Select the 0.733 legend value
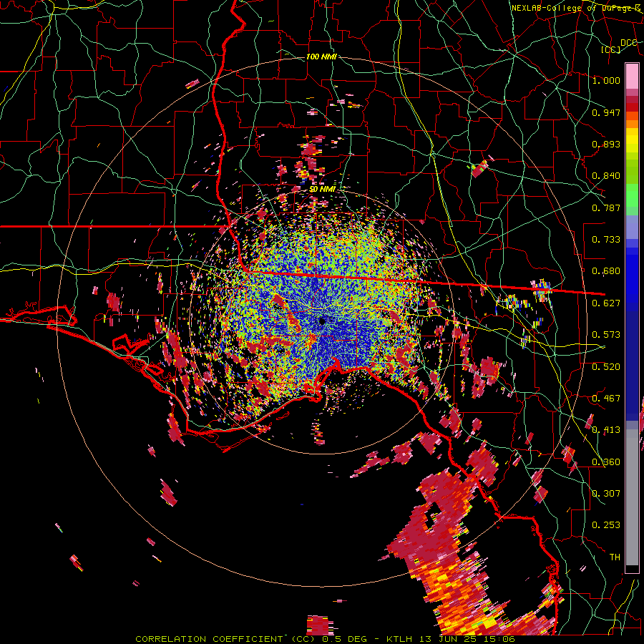The image size is (644, 644). [606, 240]
